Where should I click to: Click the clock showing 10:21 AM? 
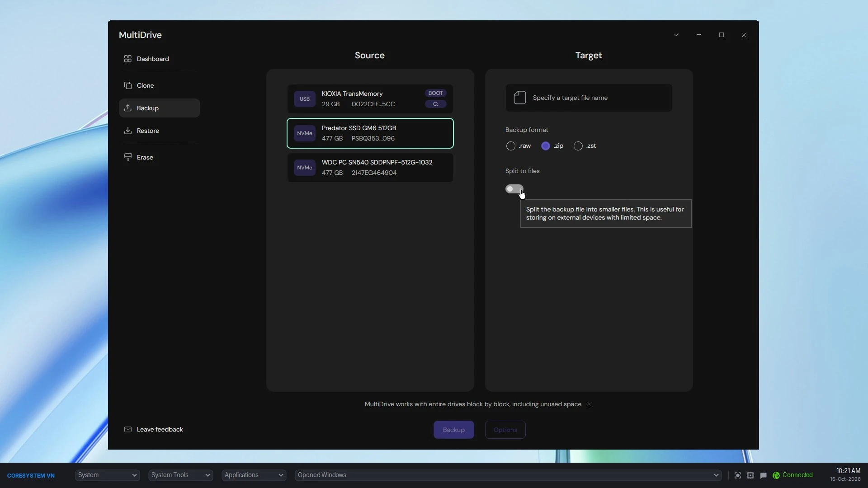tap(848, 471)
